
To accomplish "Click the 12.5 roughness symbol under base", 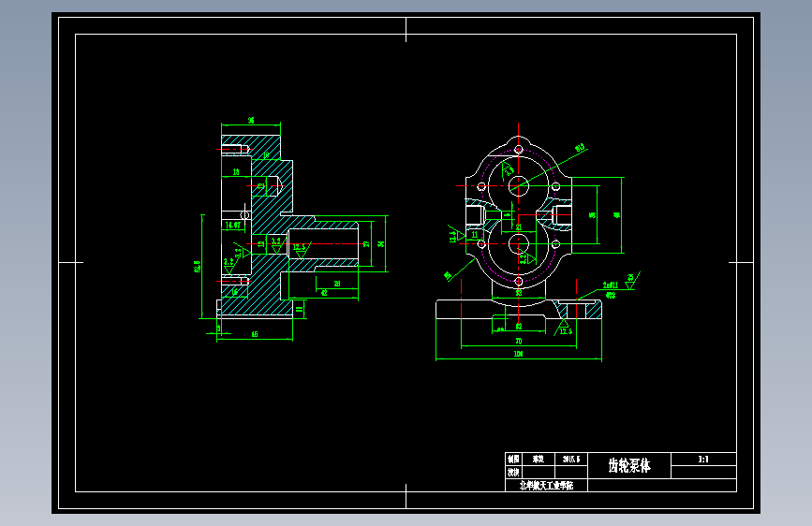I will coord(565,328).
